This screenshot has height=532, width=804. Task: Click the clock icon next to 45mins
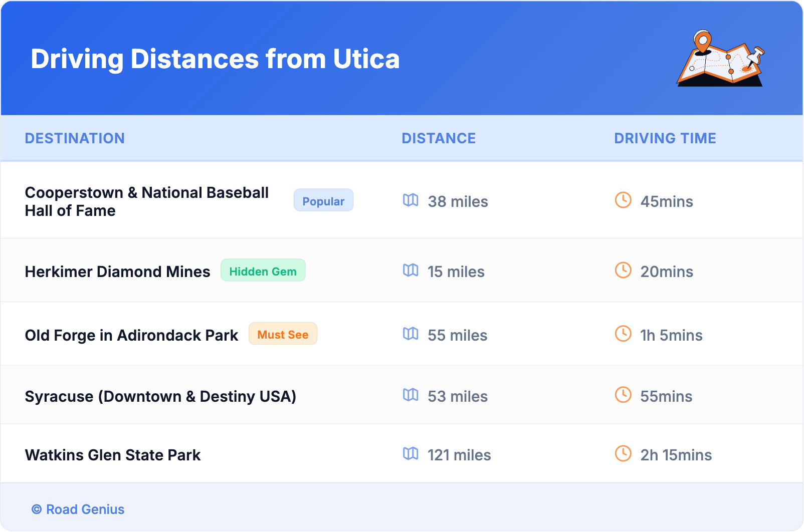pyautogui.click(x=623, y=200)
